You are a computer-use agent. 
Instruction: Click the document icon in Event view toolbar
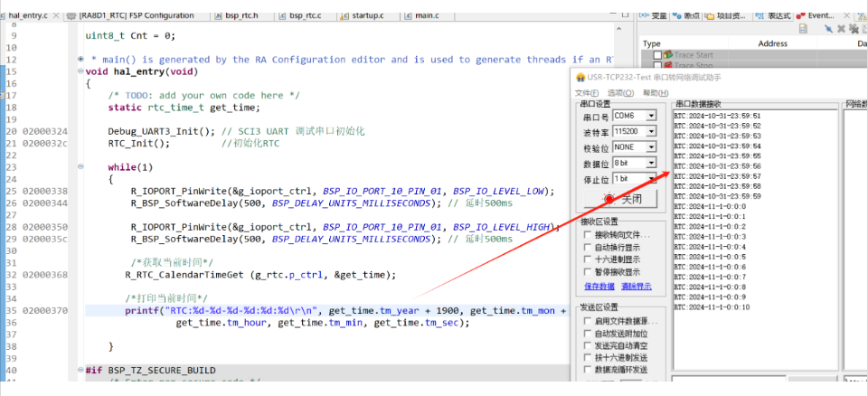point(803,28)
